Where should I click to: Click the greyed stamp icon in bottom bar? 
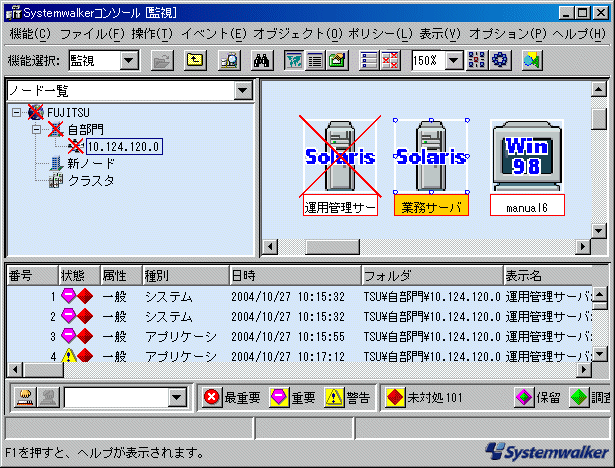(48, 397)
